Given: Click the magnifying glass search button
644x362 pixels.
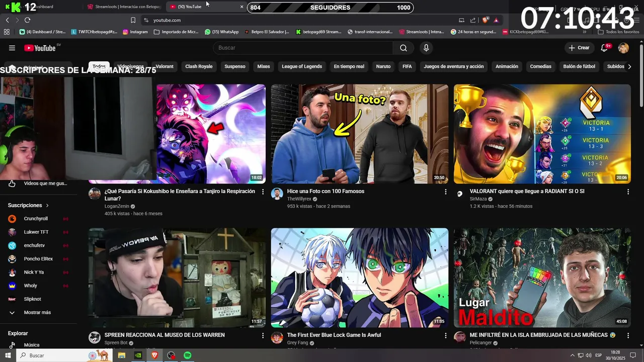Looking at the screenshot, I should pyautogui.click(x=404, y=48).
